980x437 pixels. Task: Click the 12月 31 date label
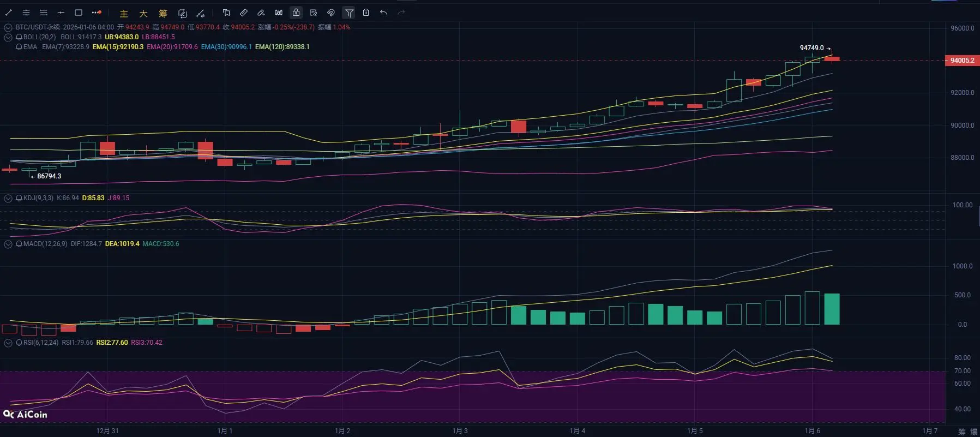point(107,431)
